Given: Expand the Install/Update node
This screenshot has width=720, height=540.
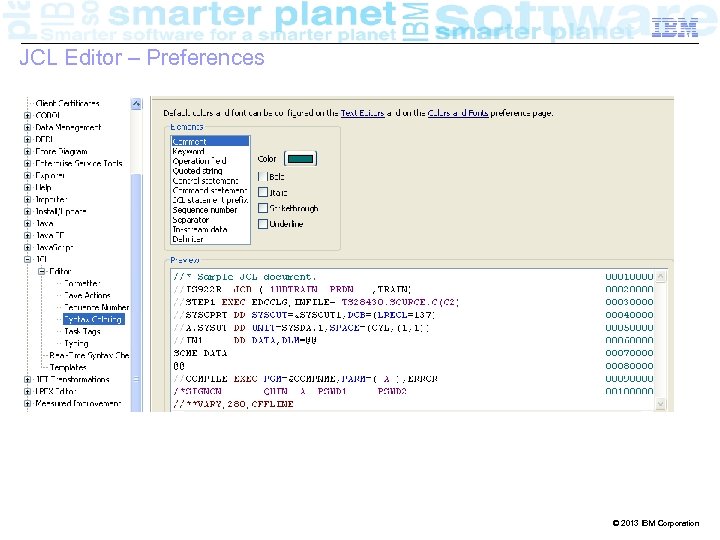Looking at the screenshot, I should 28,211.
